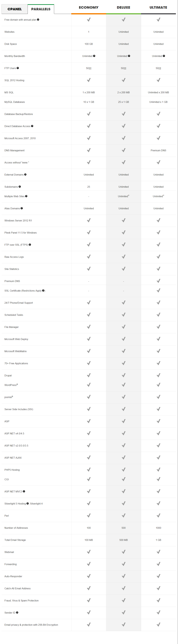Click the Silverlight 5 Hosting help icon
Viewport: 178px width, 644px height.
tap(28, 503)
